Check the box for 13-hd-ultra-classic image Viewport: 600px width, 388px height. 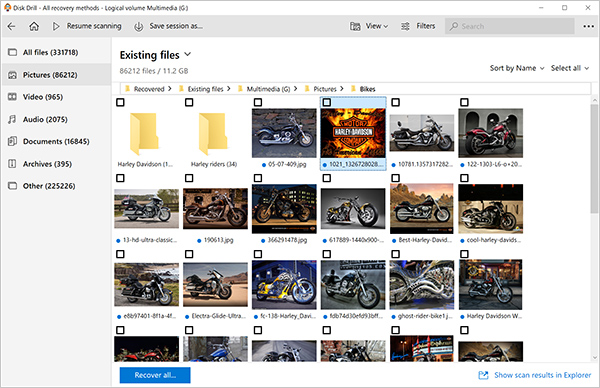(120, 178)
